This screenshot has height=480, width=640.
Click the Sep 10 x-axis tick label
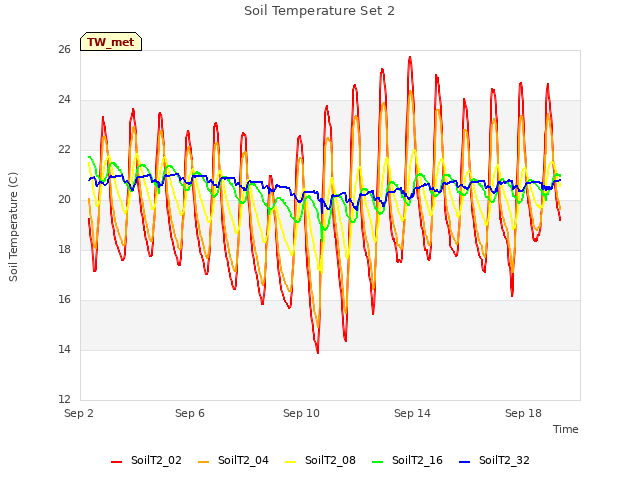coord(301,413)
